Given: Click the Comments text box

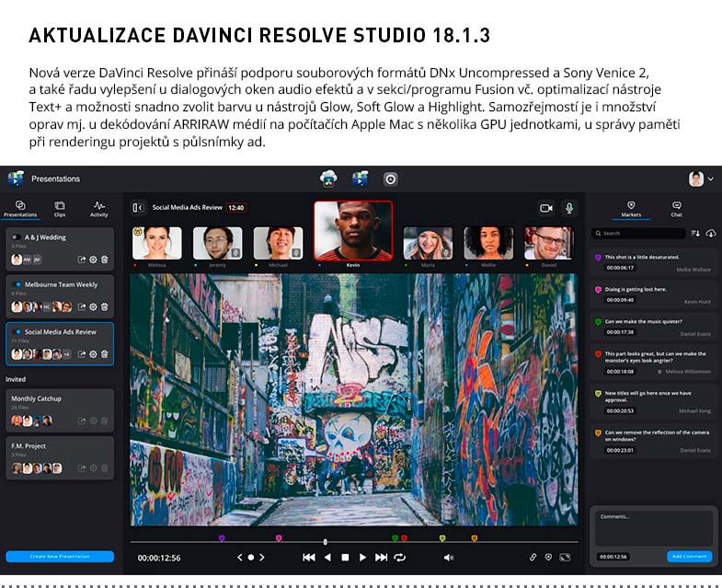Looking at the screenshot, I should 654,529.
